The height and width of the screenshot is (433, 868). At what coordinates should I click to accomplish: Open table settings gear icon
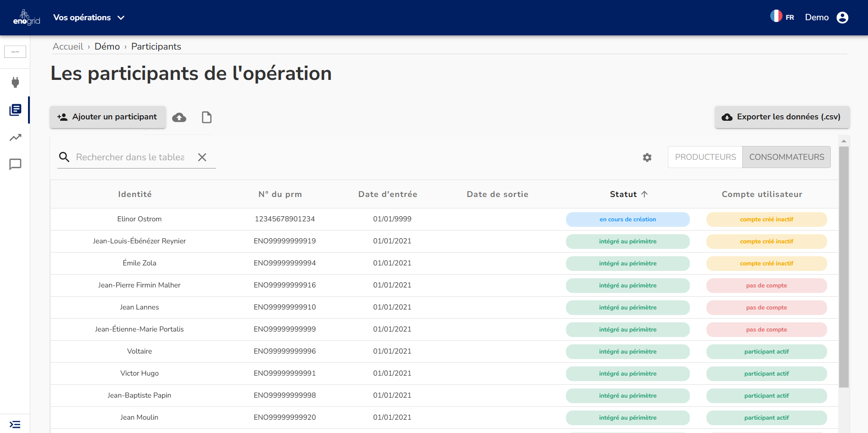coord(647,157)
